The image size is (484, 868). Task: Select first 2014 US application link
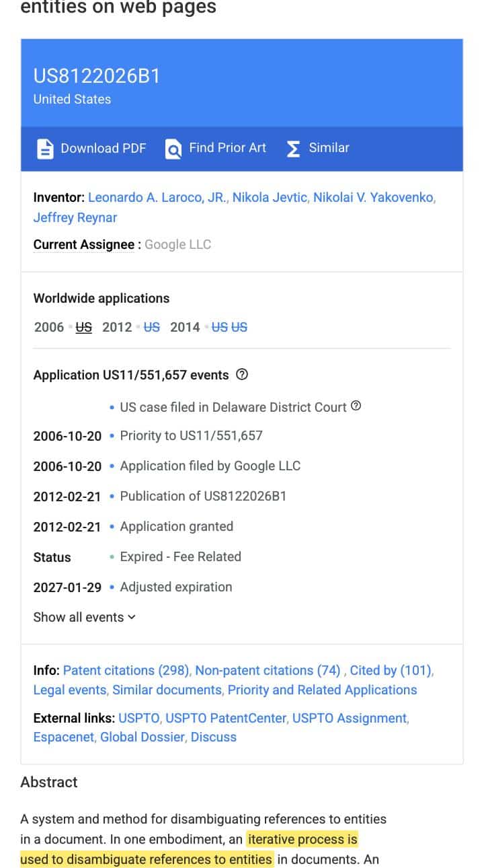(220, 327)
